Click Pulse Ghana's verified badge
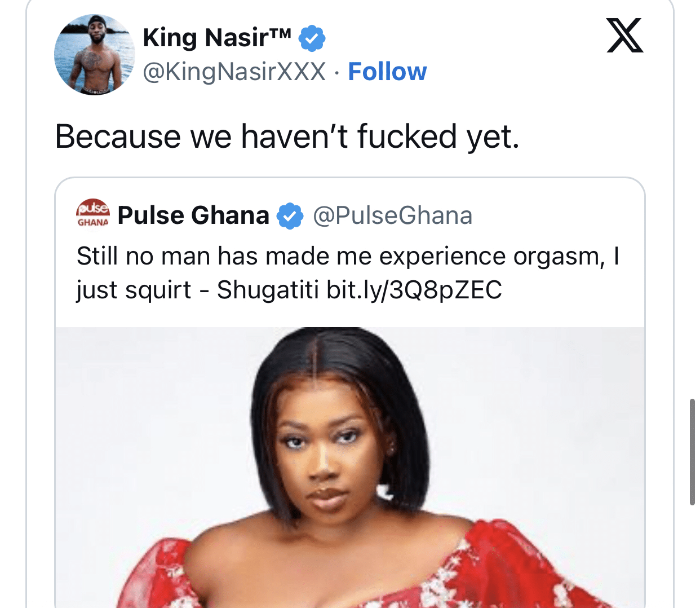 tap(290, 215)
